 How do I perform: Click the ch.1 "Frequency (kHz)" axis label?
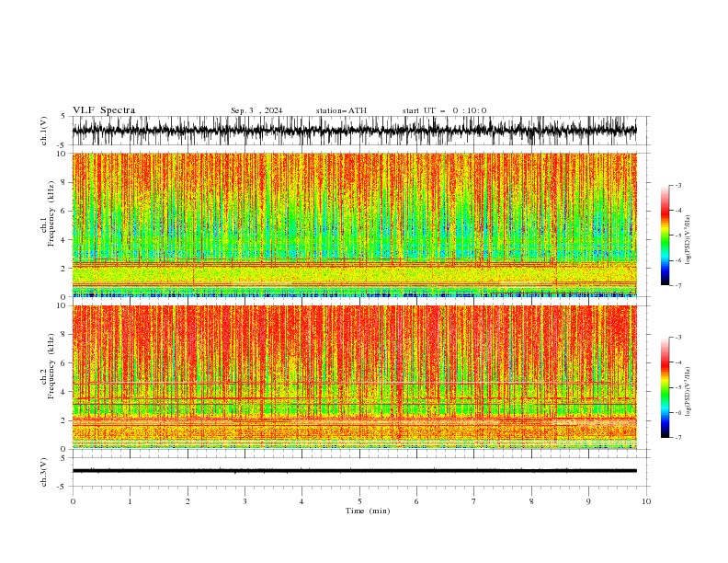(x=51, y=213)
